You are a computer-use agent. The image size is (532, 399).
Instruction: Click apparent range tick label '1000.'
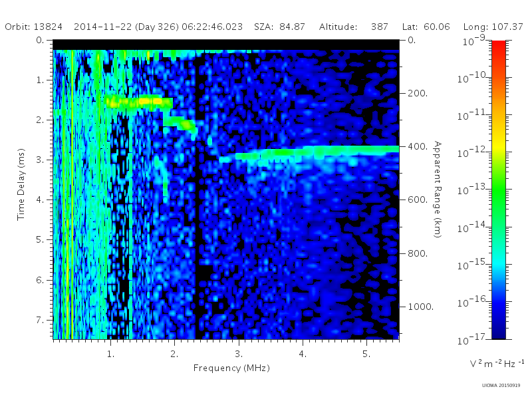click(420, 307)
